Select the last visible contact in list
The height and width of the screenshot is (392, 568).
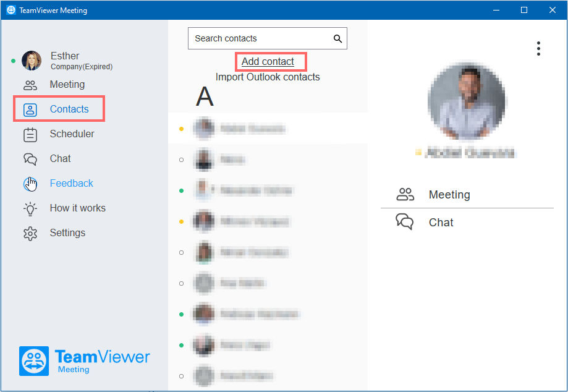pyautogui.click(x=268, y=376)
